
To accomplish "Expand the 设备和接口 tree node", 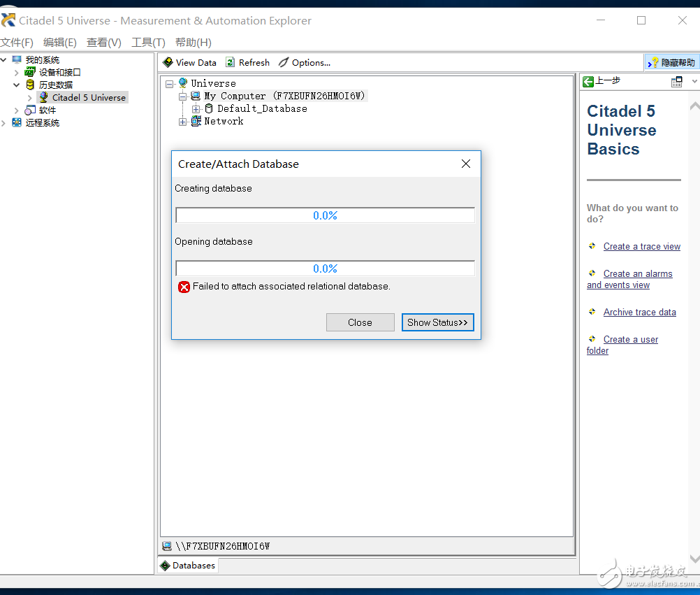I will point(17,73).
